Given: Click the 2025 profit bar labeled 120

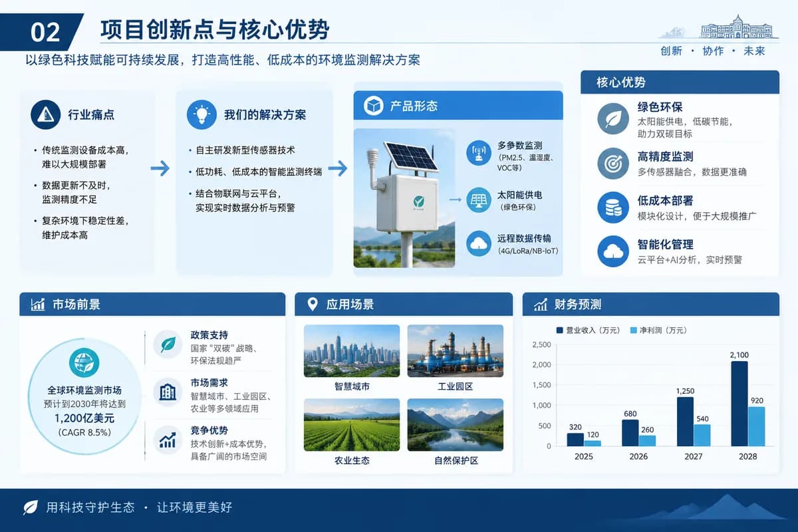Looking at the screenshot, I should [593, 444].
